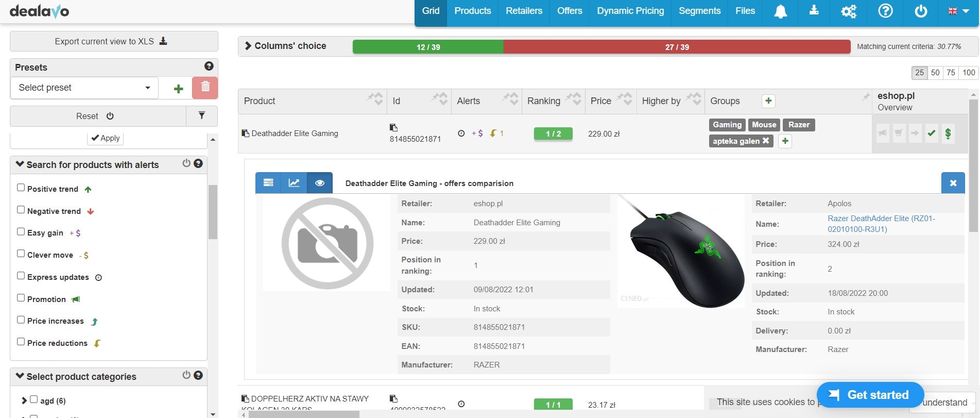Check the Express updates option
980x418 pixels.
tap(21, 276)
